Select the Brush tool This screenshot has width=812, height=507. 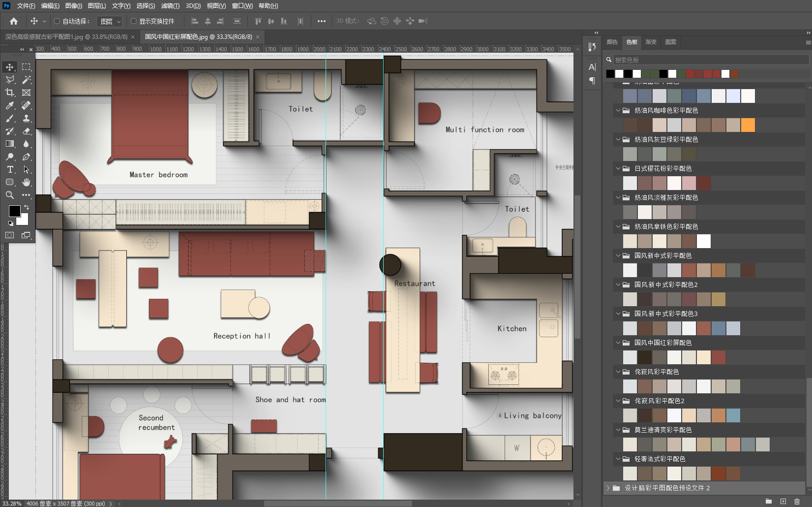[10, 118]
